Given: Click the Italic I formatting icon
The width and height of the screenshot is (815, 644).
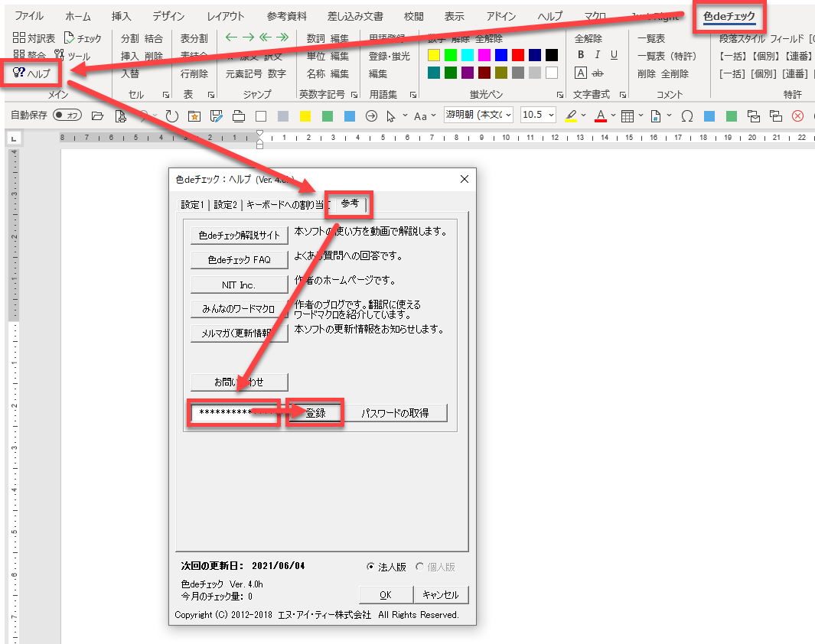Looking at the screenshot, I should tap(598, 55).
